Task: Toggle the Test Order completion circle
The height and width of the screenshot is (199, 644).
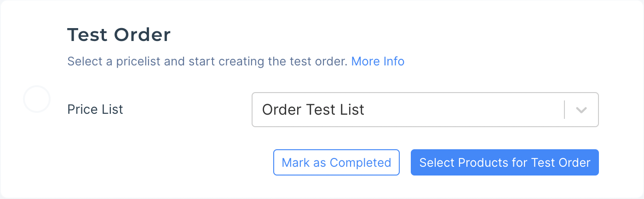Action: pyautogui.click(x=37, y=99)
